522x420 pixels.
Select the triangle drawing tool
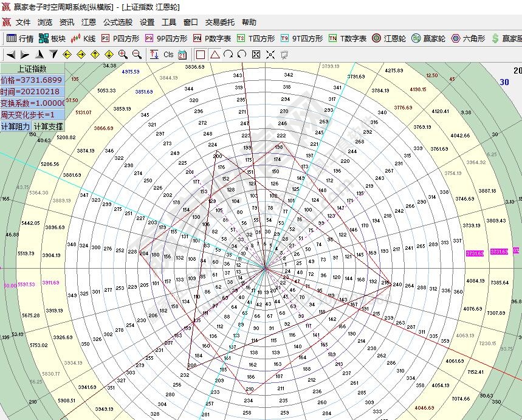click(215, 54)
